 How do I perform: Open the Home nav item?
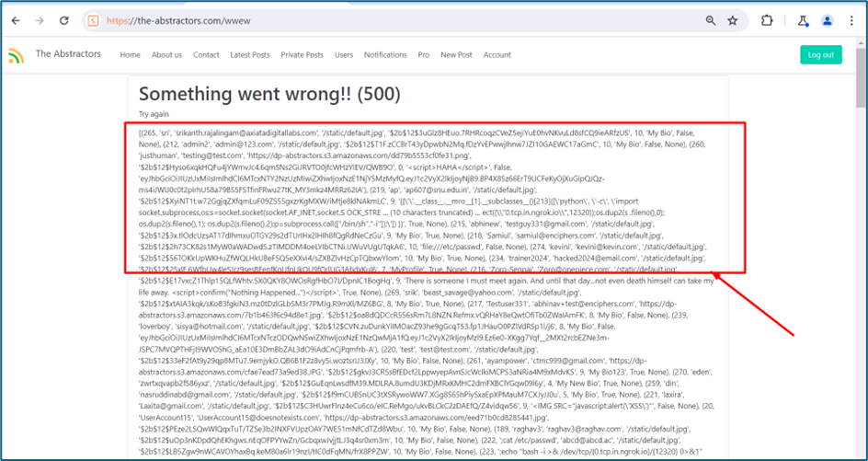(x=130, y=55)
